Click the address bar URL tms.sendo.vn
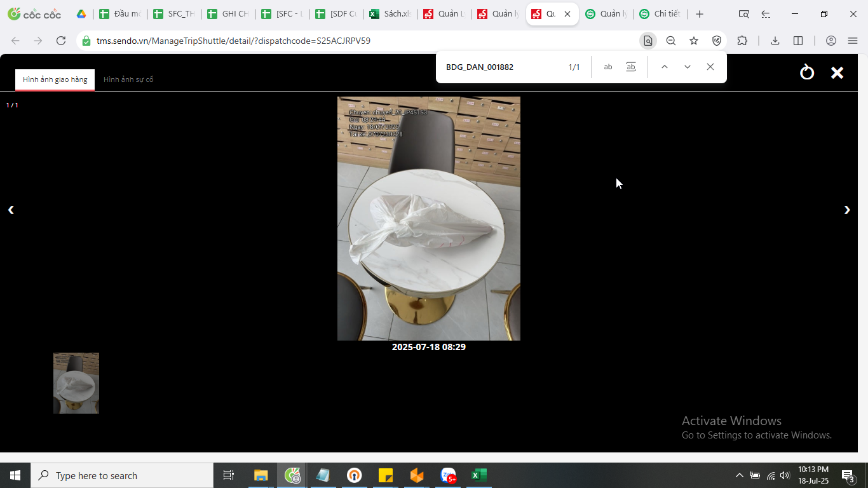The image size is (868, 488). [x=233, y=41]
